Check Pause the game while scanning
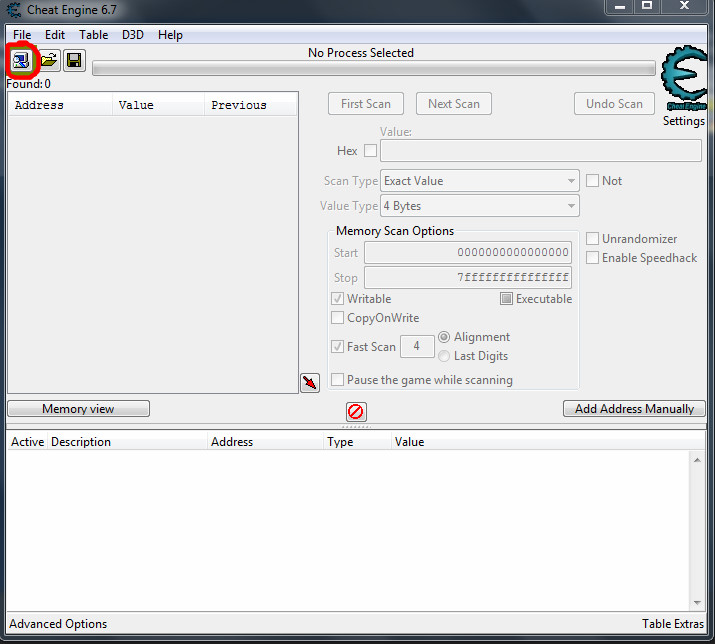This screenshot has width=715, height=644. click(x=337, y=379)
